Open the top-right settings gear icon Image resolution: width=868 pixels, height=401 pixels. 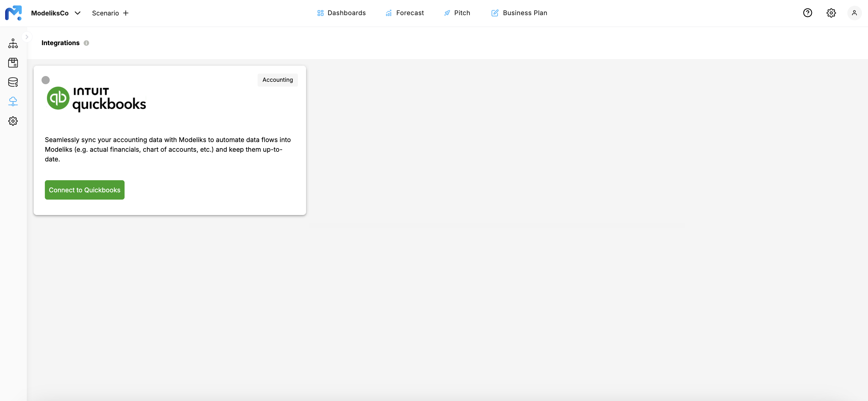click(831, 12)
